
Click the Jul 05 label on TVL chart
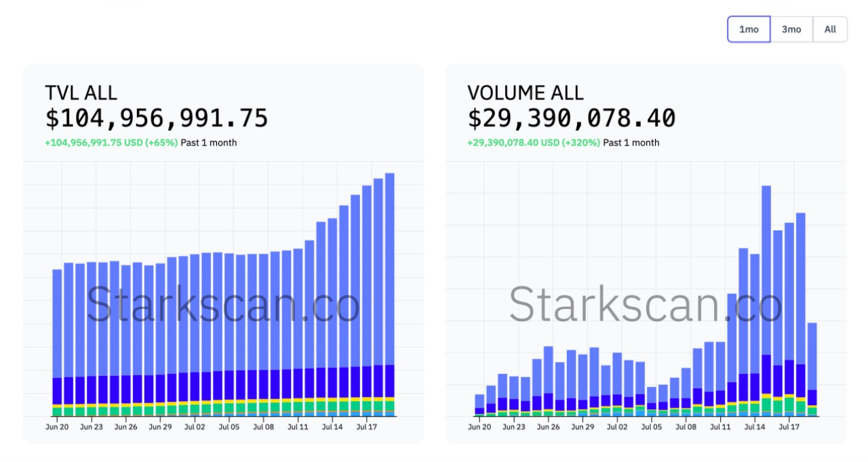tap(229, 427)
